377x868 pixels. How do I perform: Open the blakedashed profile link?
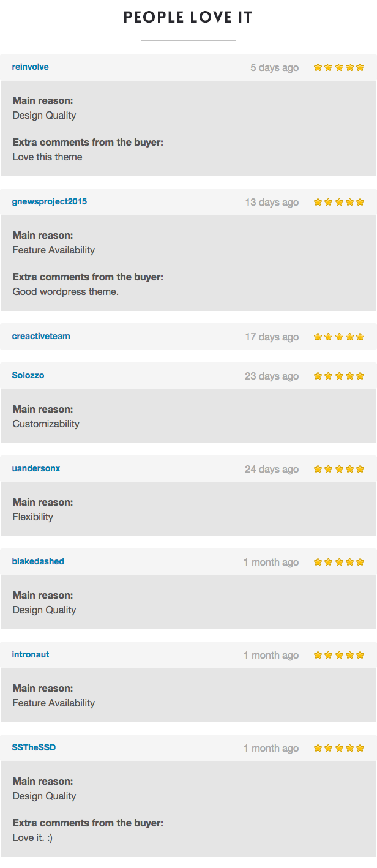pos(38,561)
